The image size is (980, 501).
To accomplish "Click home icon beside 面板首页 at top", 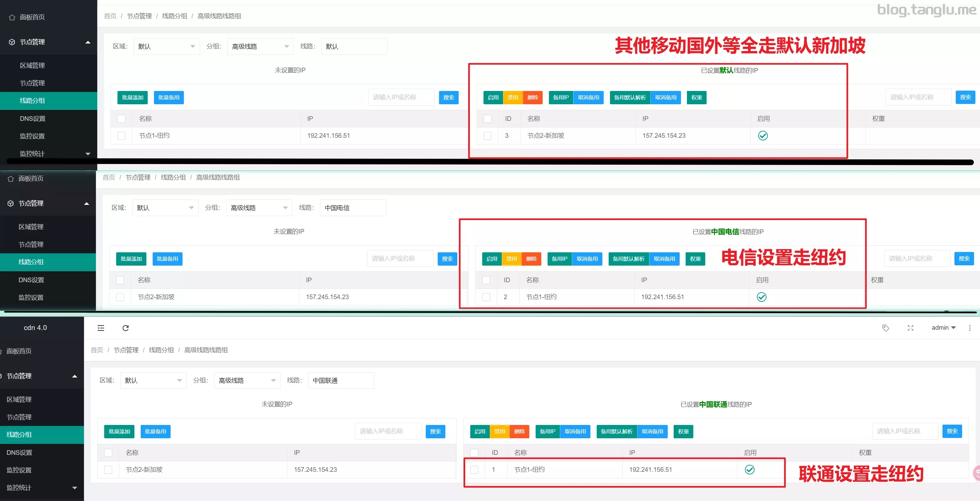I will [12, 17].
